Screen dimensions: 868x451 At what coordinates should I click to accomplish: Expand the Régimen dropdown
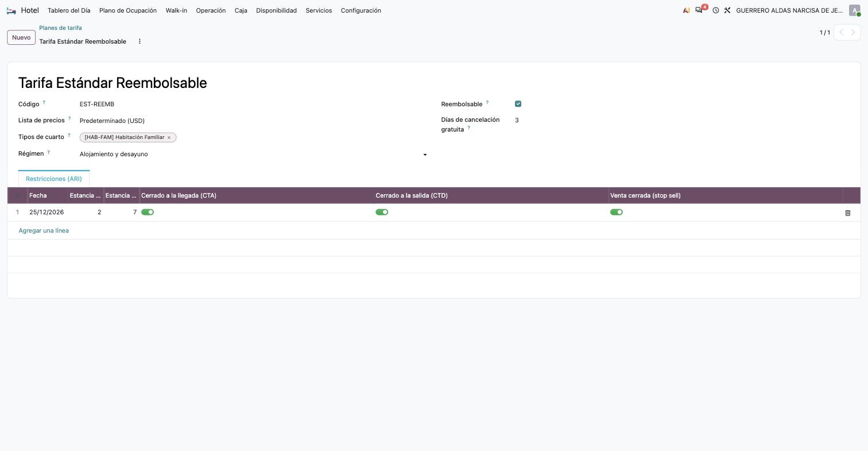[x=425, y=155]
